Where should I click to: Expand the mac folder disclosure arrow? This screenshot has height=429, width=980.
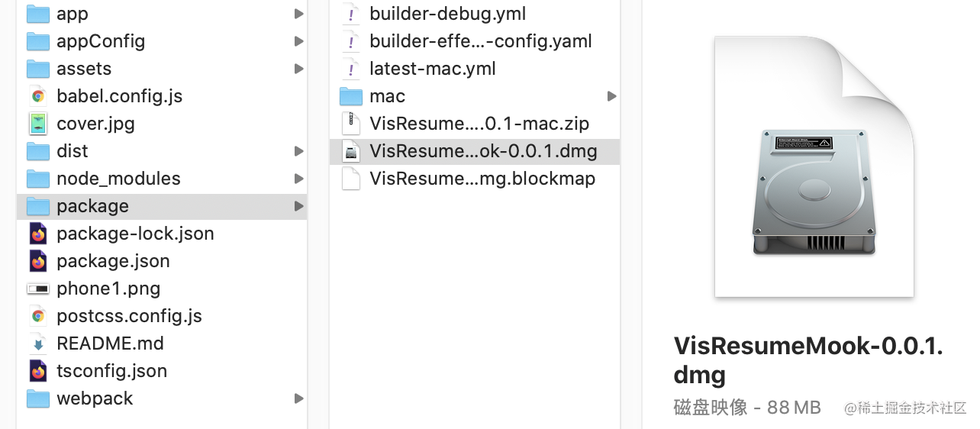[x=611, y=96]
